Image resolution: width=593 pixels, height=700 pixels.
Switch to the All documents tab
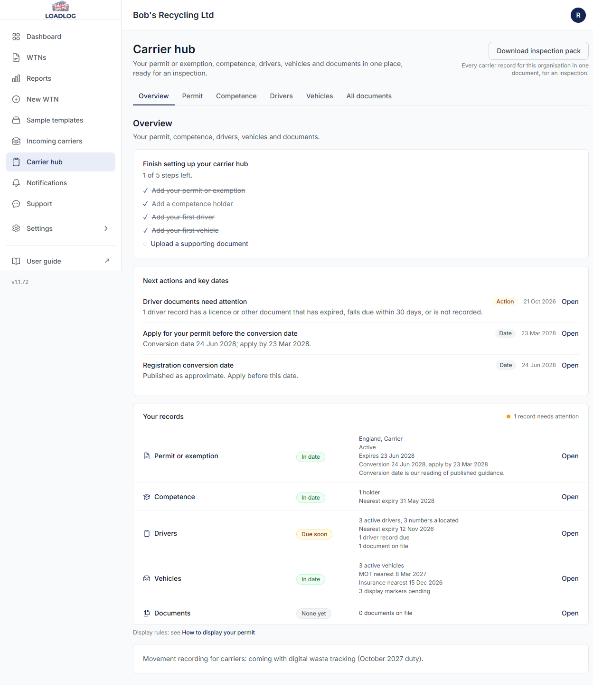[369, 96]
